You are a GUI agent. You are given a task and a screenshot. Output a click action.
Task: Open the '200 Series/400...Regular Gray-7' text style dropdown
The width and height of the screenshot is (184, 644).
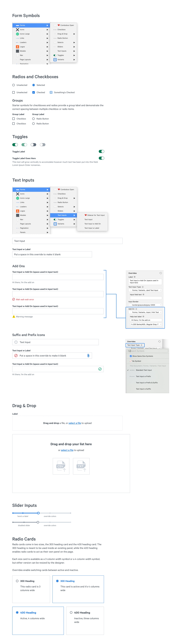[146, 324]
